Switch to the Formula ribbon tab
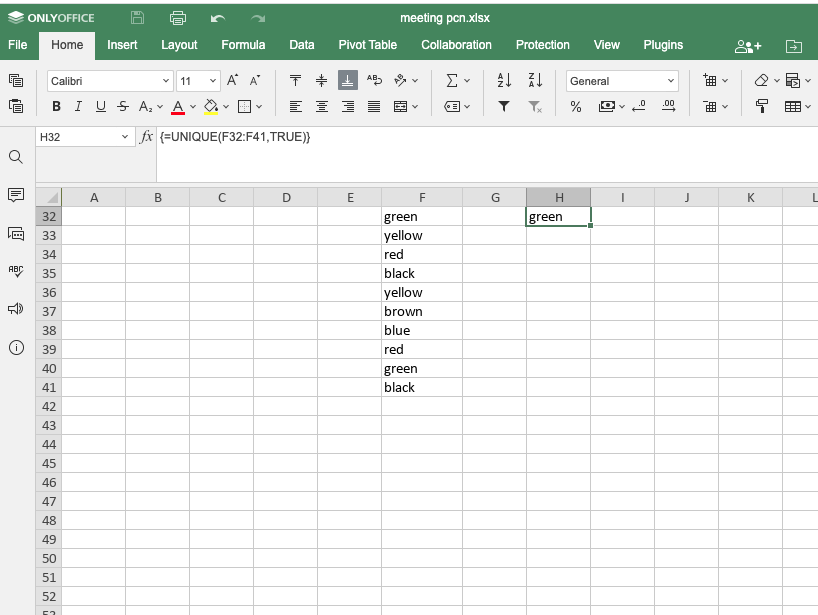This screenshot has height=615, width=818. [243, 44]
